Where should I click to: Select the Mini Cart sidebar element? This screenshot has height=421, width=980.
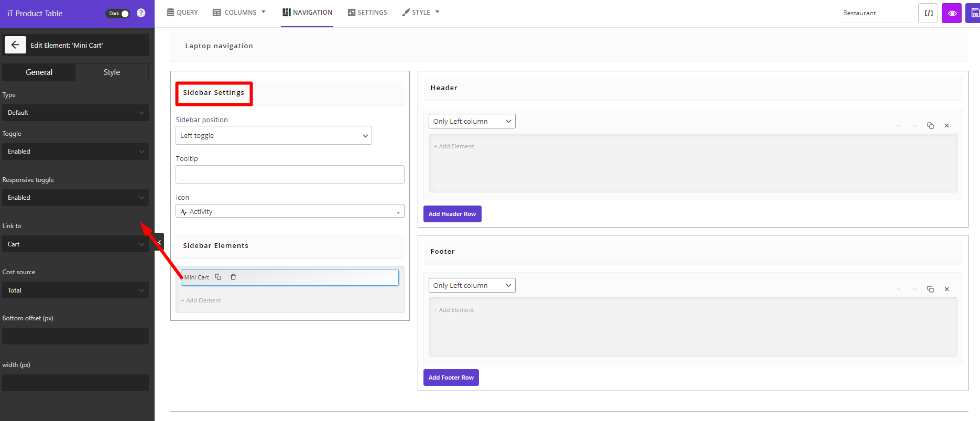[290, 277]
